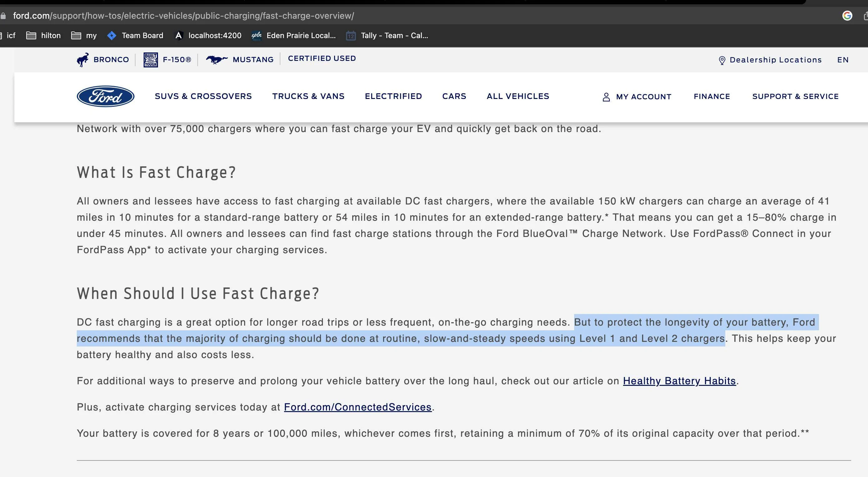The height and width of the screenshot is (477, 868).
Task: Click the site lock icon in address bar
Action: pyautogui.click(x=3, y=16)
